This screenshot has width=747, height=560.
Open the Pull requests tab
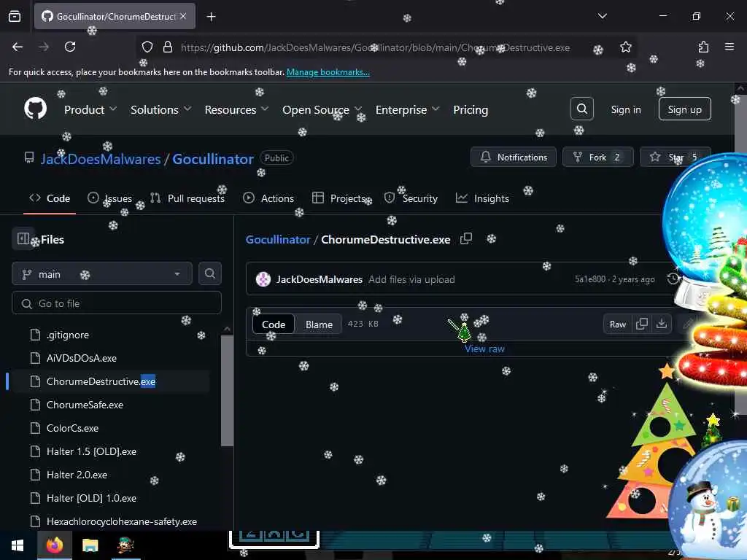pos(187,198)
